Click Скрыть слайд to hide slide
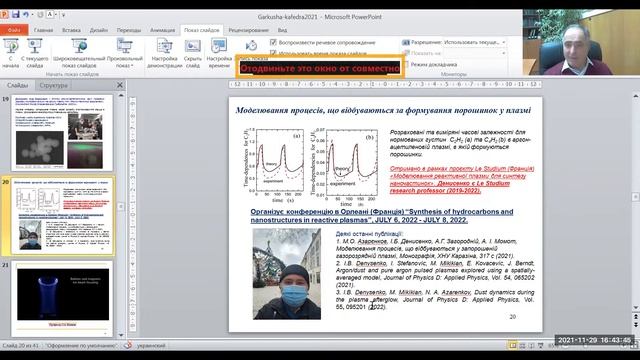Image resolution: width=640 pixels, height=360 pixels. (x=192, y=53)
